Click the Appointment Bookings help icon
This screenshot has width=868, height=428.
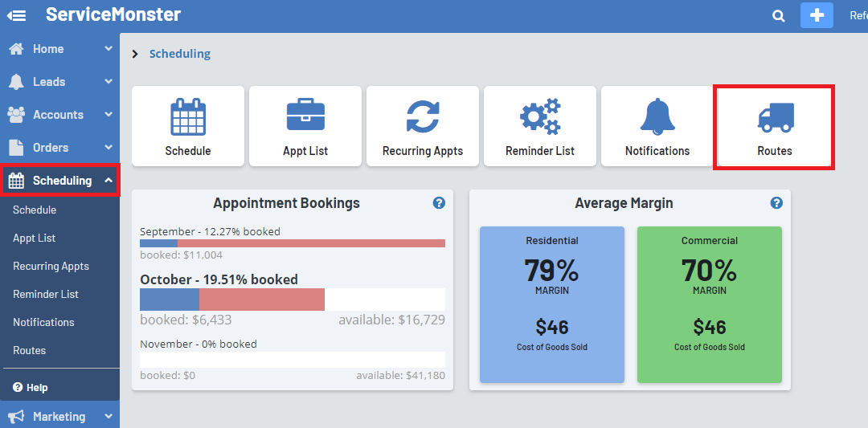point(439,203)
